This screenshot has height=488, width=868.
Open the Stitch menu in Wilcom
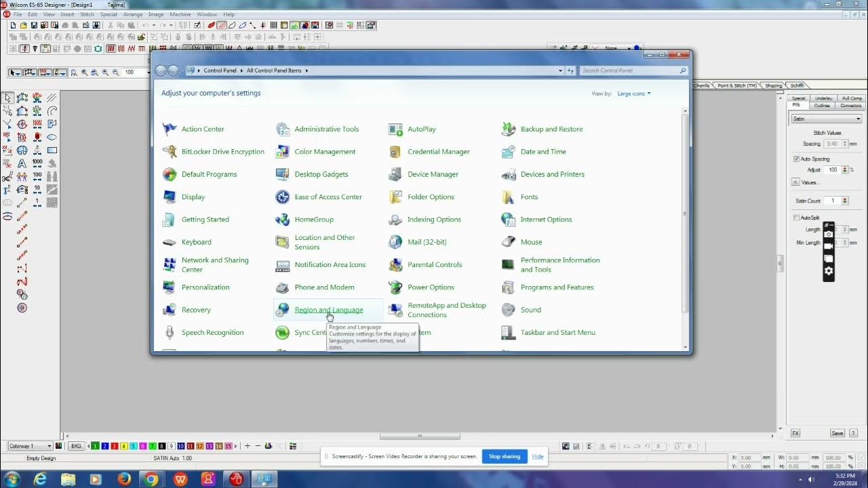coord(87,14)
